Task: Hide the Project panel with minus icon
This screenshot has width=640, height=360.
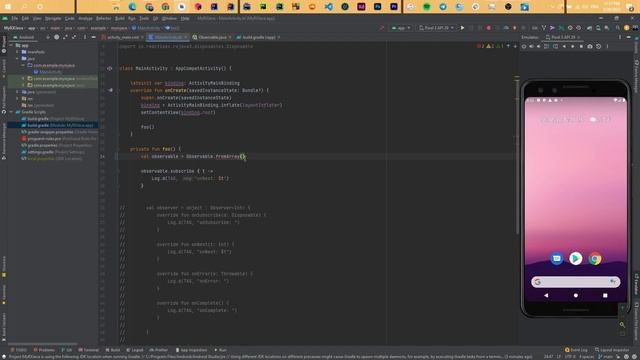Action: pyautogui.click(x=93, y=37)
